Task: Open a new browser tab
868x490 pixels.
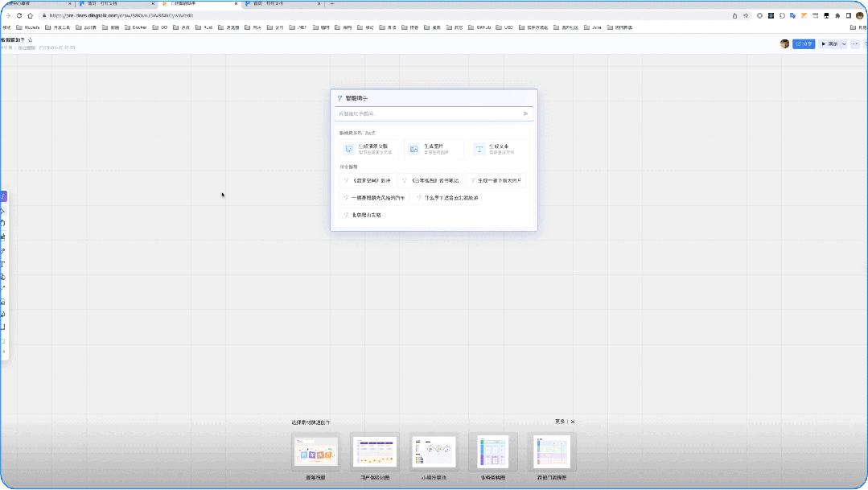Action: 332,4
